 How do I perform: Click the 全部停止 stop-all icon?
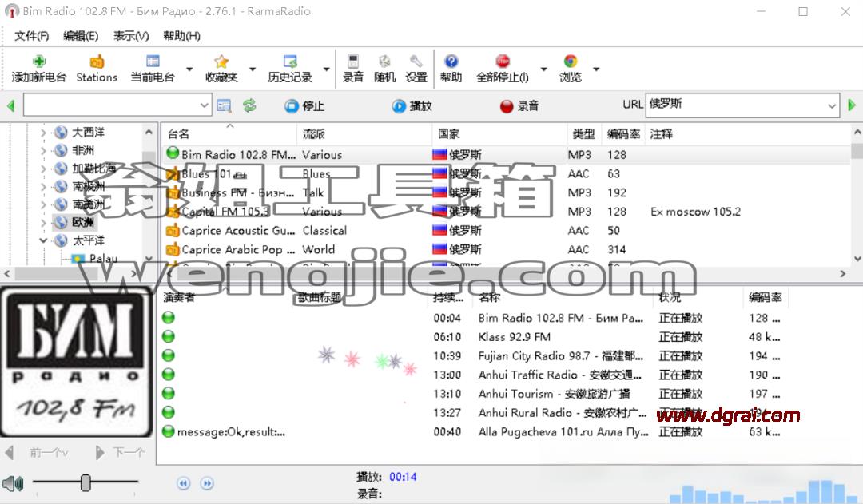click(x=503, y=61)
